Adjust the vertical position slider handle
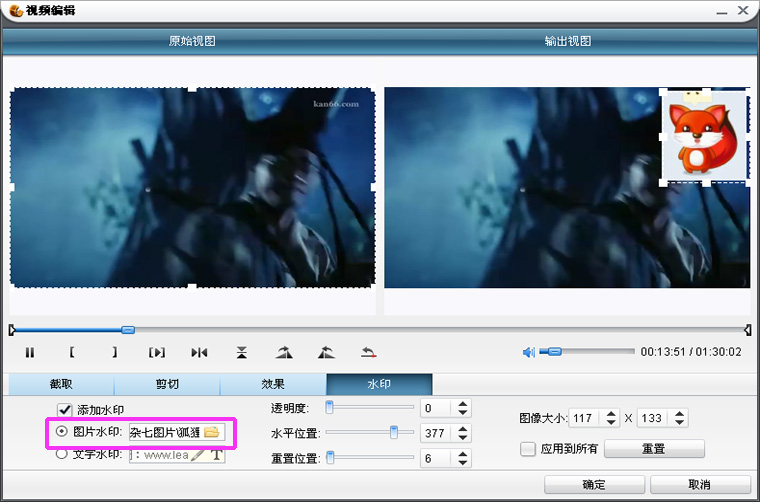The height and width of the screenshot is (502, 760). click(331, 457)
